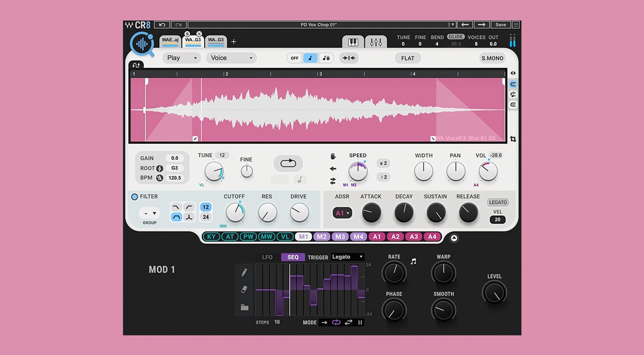This screenshot has width=644, height=355.
Task: Select the WAE..aj sample tab
Action: (170, 41)
